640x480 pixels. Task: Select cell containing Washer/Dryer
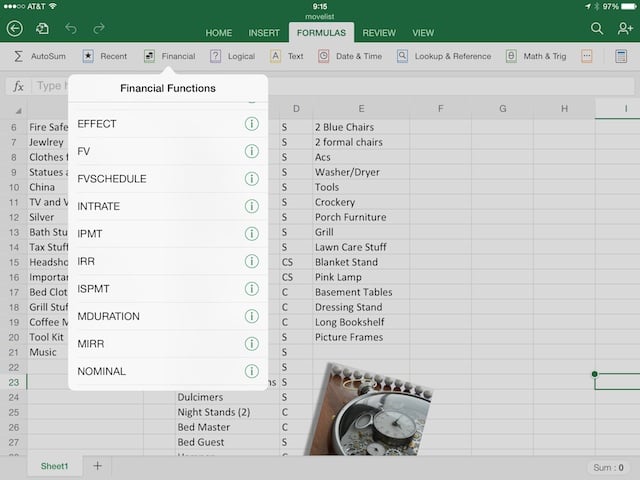point(361,172)
